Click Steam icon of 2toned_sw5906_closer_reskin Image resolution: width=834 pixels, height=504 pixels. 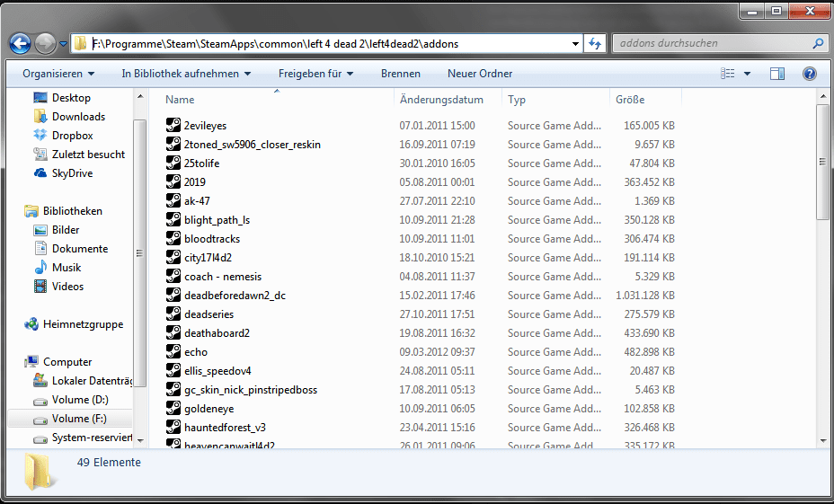(x=173, y=144)
